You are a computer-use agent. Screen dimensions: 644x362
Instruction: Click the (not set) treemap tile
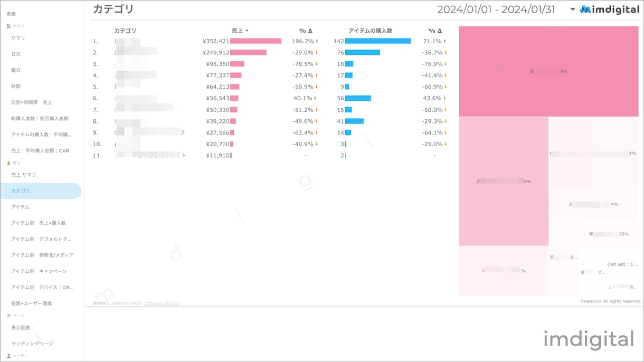point(623,264)
